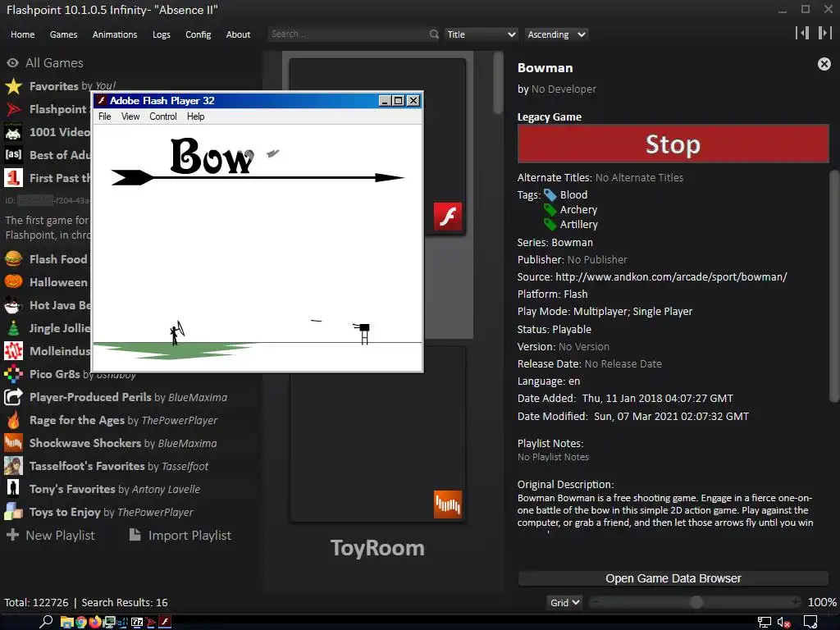Open the About page

point(238,34)
